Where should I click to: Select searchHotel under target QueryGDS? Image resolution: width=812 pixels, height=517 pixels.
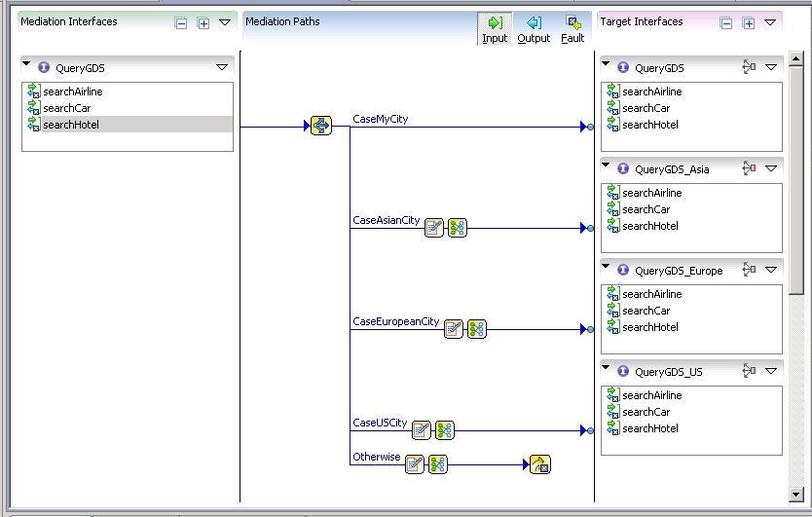coord(650,125)
